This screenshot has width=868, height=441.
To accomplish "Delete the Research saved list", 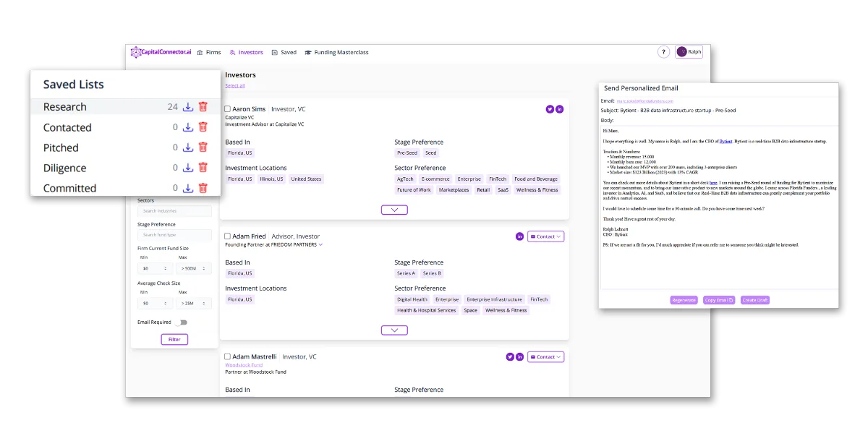I will (x=203, y=107).
